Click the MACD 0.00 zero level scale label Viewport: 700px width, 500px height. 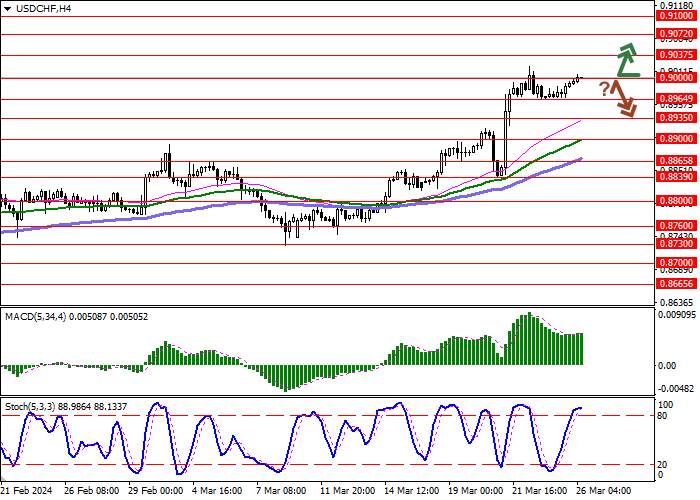coord(667,366)
